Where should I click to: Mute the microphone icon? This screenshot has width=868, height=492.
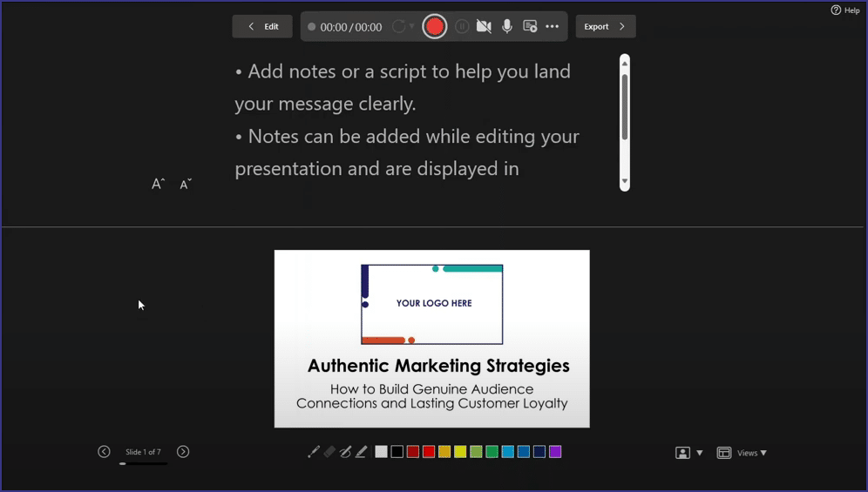click(x=507, y=27)
